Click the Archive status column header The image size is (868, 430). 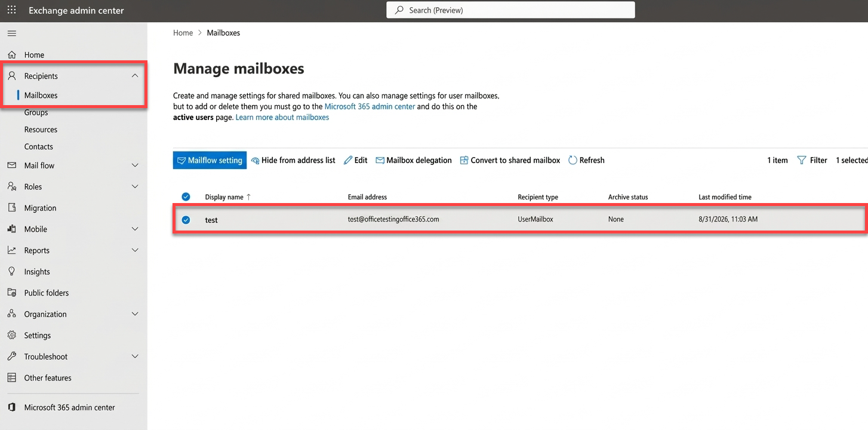[x=628, y=197]
